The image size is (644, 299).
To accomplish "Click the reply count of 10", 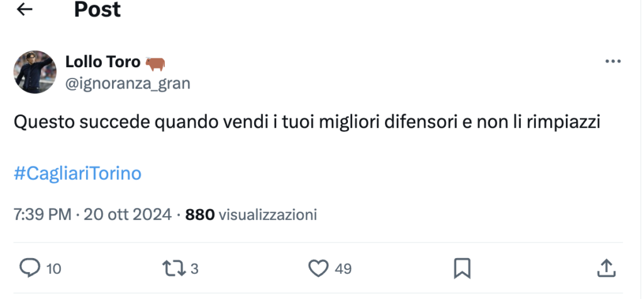I will click(x=54, y=269).
